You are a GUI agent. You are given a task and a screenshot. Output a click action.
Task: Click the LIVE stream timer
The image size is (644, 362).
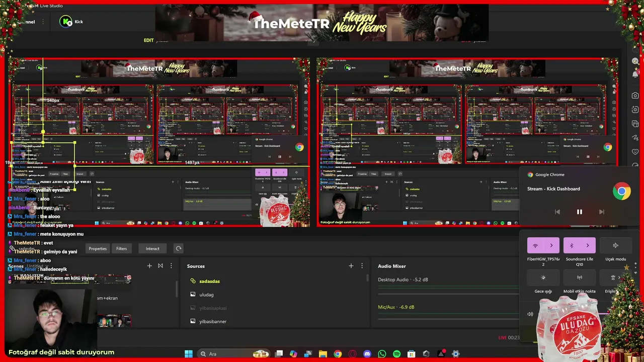(x=509, y=338)
